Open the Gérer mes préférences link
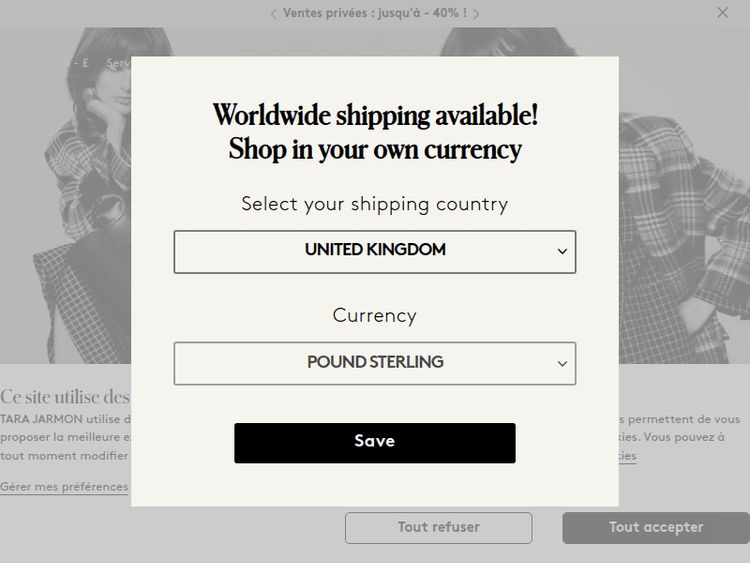 (64, 487)
